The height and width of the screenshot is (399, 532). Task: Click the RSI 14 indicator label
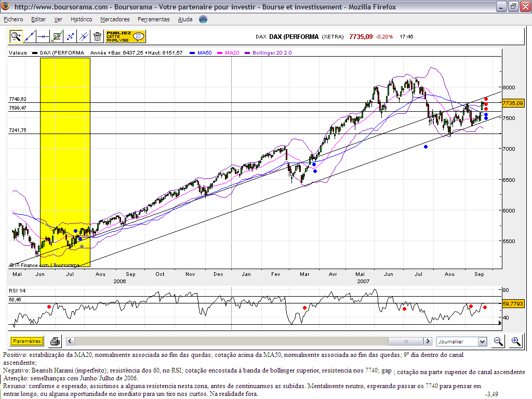point(17,291)
